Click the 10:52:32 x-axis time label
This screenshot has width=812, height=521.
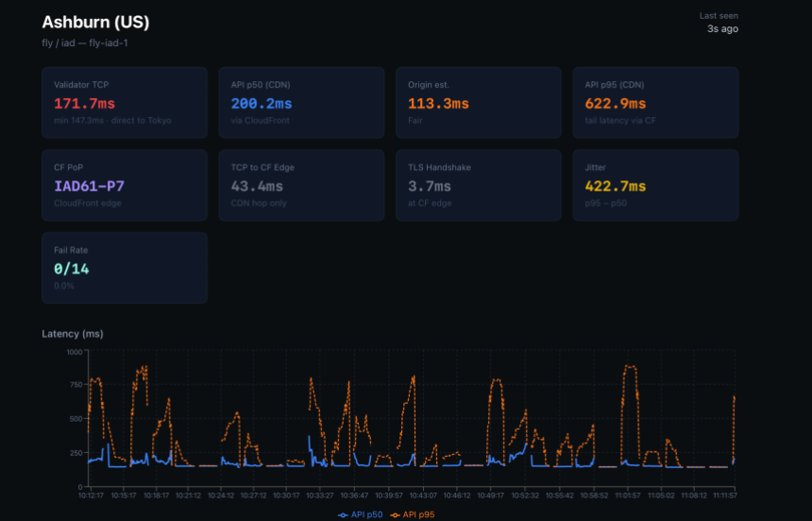(524, 495)
